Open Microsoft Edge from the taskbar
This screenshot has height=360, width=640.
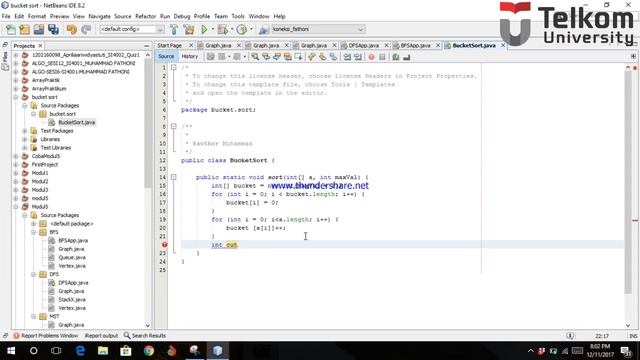80,351
